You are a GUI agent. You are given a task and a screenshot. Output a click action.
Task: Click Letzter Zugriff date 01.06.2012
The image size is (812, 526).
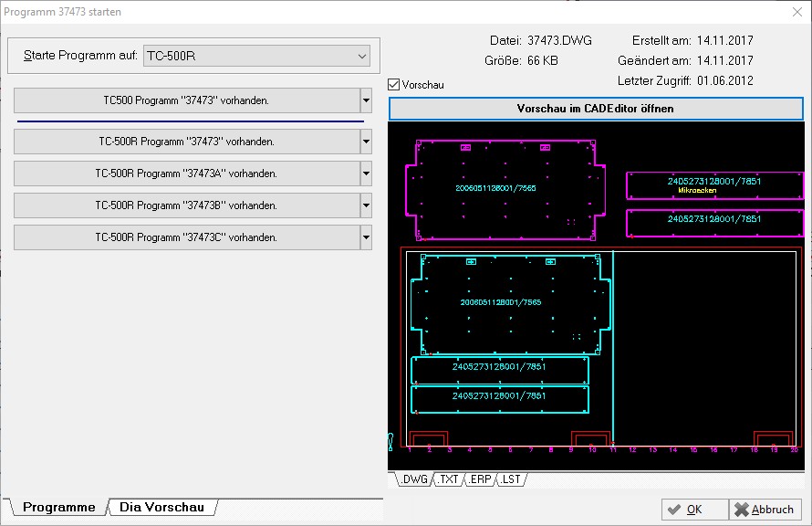725,81
